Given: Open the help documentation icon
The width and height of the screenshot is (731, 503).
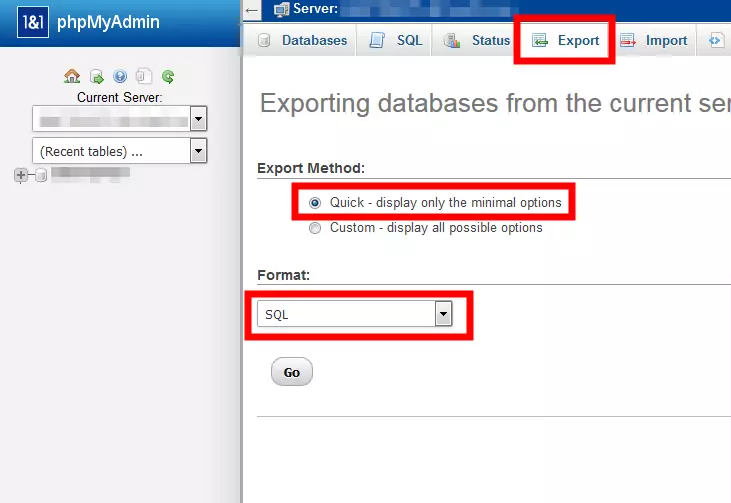Looking at the screenshot, I should tap(120, 76).
